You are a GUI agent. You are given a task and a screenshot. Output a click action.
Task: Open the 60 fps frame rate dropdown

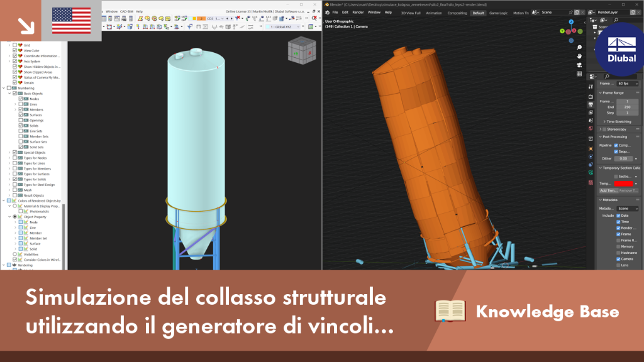coord(628,84)
